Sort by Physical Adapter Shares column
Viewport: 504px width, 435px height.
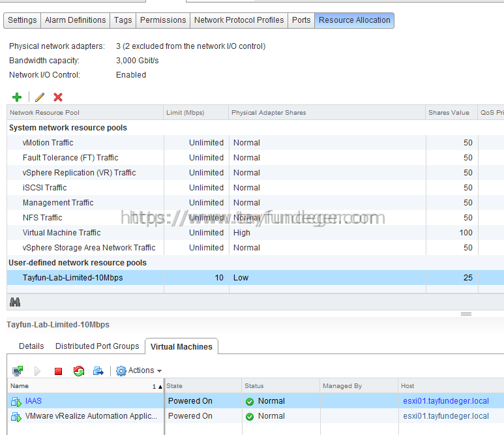pos(327,113)
